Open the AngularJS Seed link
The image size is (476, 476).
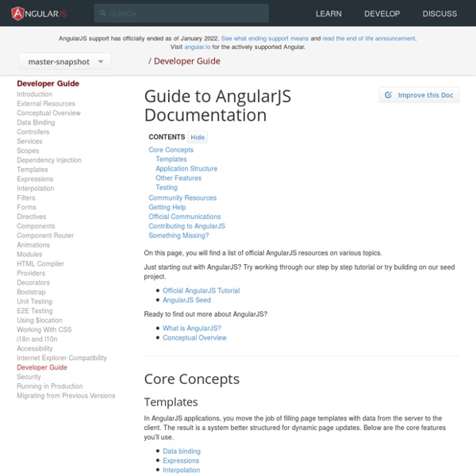[x=186, y=300]
